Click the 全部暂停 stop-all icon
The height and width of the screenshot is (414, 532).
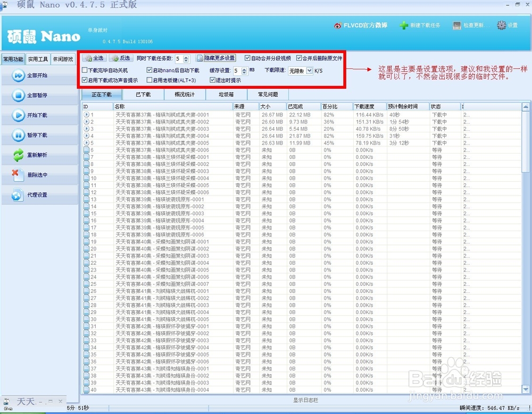(x=18, y=95)
